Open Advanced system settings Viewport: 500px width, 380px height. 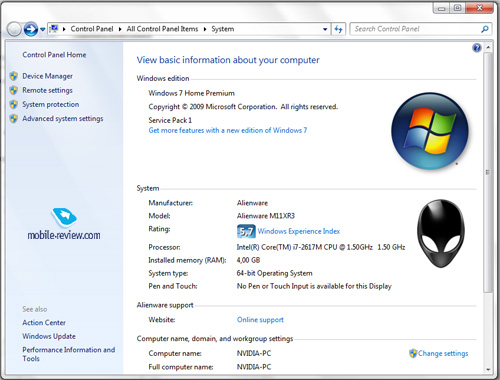pos(63,118)
